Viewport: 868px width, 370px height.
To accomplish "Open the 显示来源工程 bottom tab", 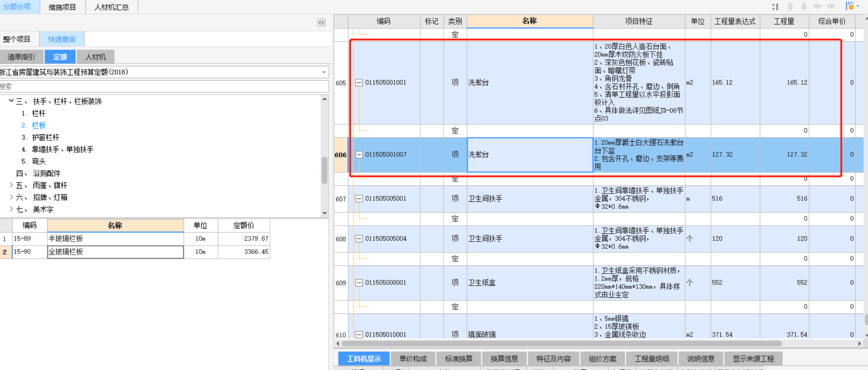I will pos(753,359).
